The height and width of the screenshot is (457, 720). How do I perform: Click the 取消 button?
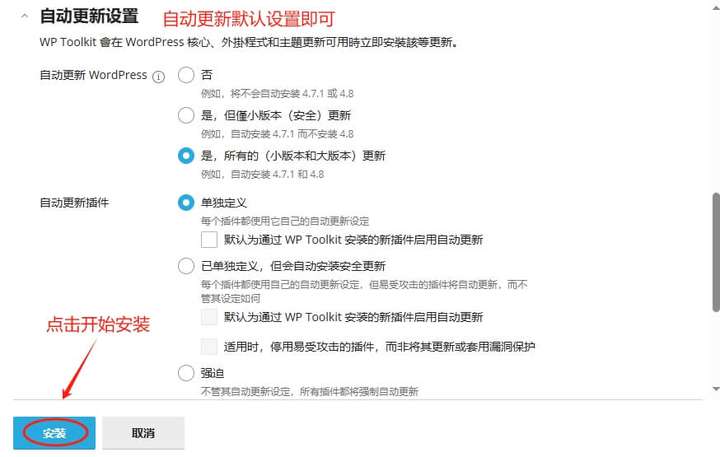tap(143, 433)
